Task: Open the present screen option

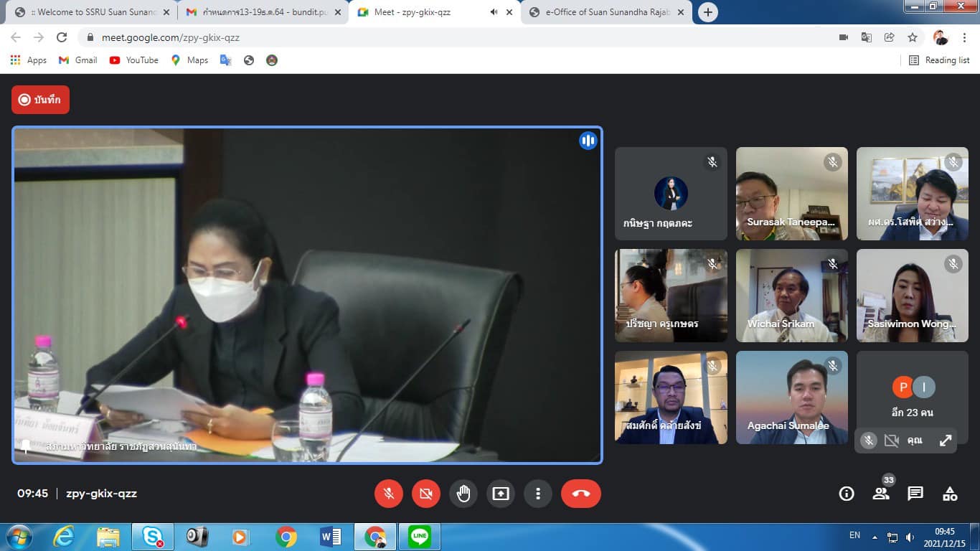Action: [501, 494]
